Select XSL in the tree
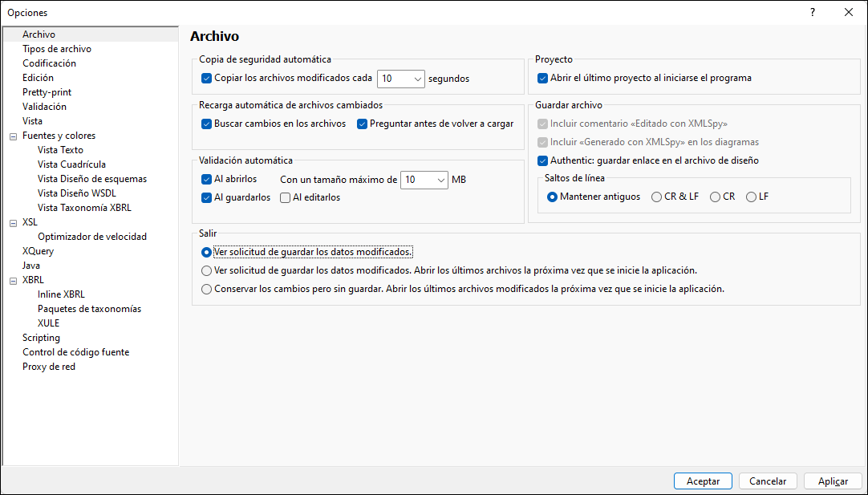The height and width of the screenshot is (495, 868). [x=30, y=222]
